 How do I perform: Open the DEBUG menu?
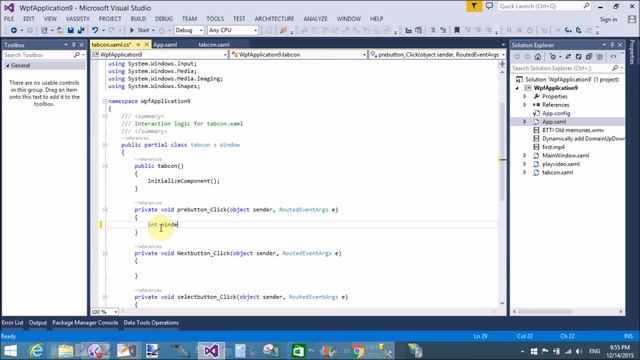[x=164, y=19]
